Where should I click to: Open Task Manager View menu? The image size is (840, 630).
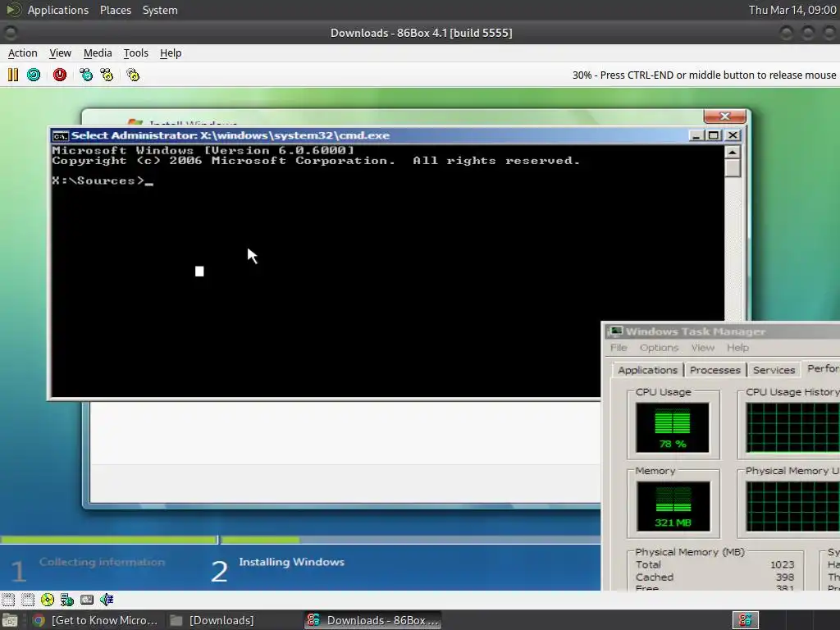(x=702, y=348)
